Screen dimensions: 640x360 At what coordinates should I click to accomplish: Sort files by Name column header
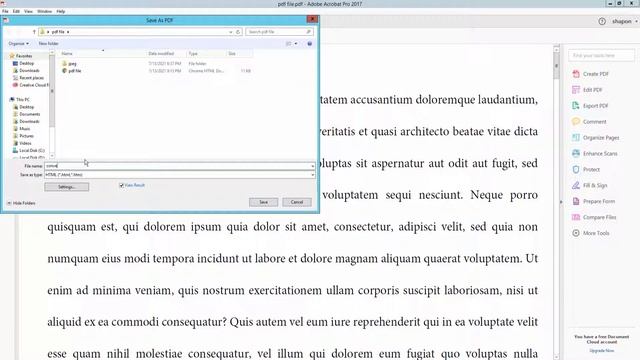tap(102, 53)
